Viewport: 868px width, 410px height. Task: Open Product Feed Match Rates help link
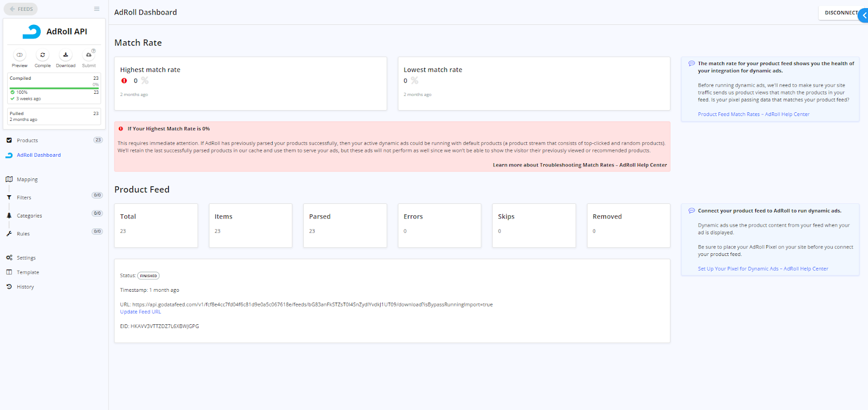[x=754, y=114]
